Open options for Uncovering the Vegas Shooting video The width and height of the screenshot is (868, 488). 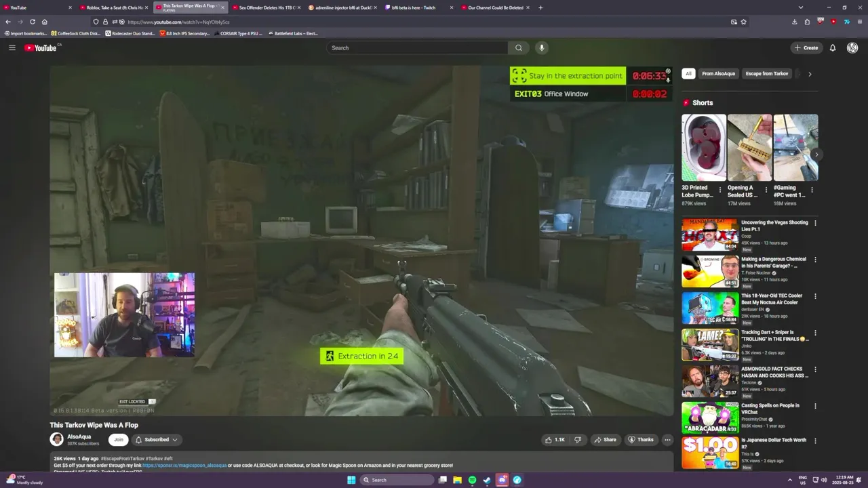coord(815,223)
